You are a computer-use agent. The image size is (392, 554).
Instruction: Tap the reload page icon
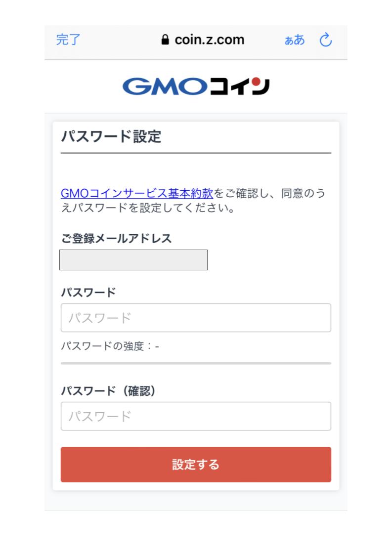tap(326, 40)
